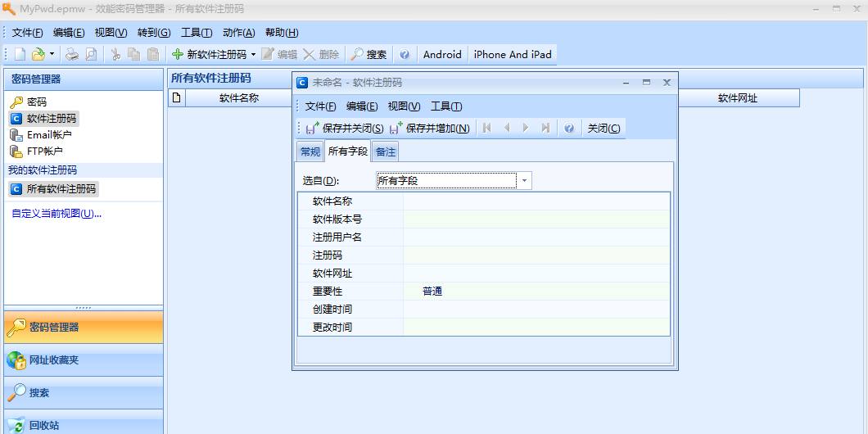Click 保存并增加(N) in the dialog

(x=430, y=129)
